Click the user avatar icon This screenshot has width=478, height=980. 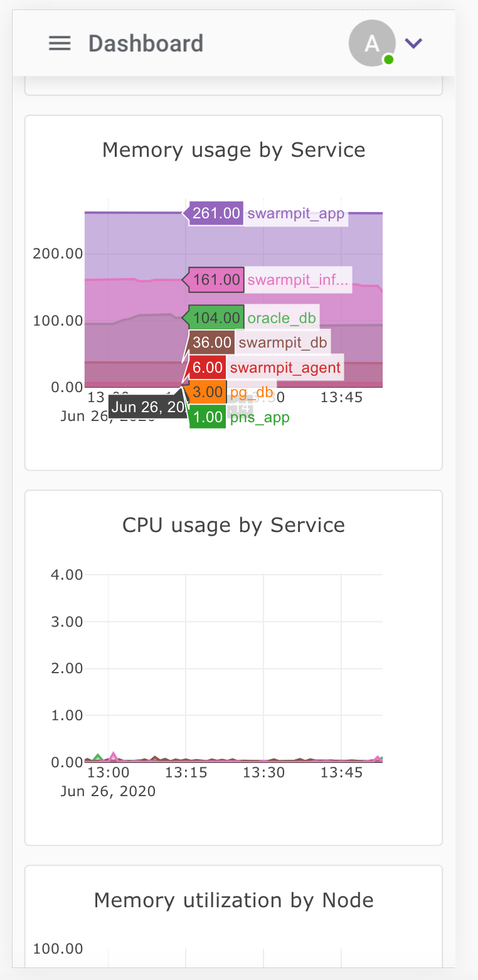(371, 43)
